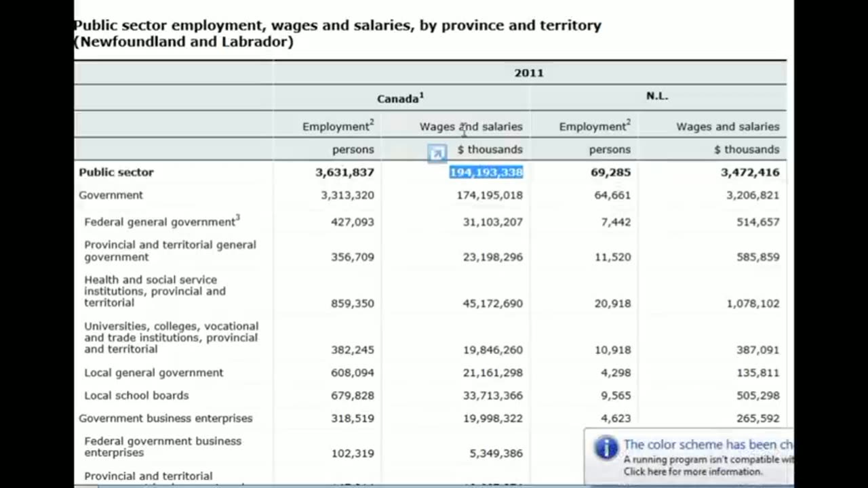This screenshot has width=868, height=488.
Task: Click the N.L. column header
Action: 657,96
